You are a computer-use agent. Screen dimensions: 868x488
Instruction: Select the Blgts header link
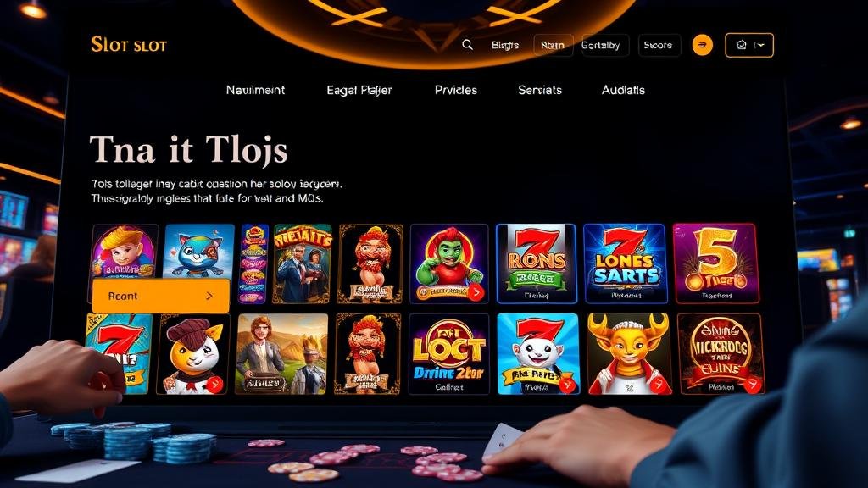pos(505,46)
